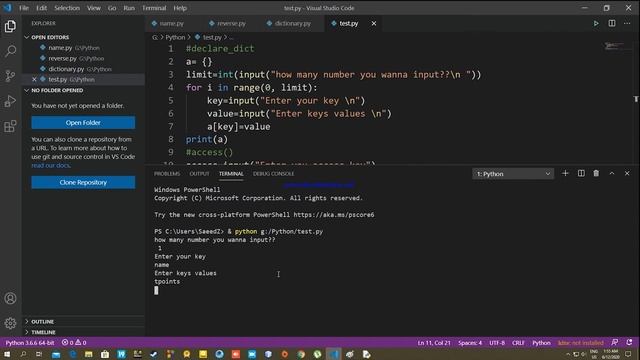Select Python 3.6.6 64-bit interpreter in status bar
The width and height of the screenshot is (640, 360).
(x=30, y=343)
